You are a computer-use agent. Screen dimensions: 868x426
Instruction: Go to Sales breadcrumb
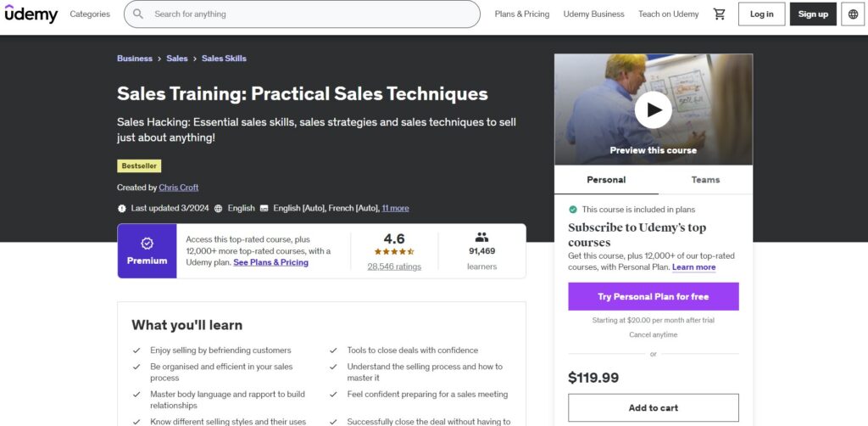pos(177,59)
